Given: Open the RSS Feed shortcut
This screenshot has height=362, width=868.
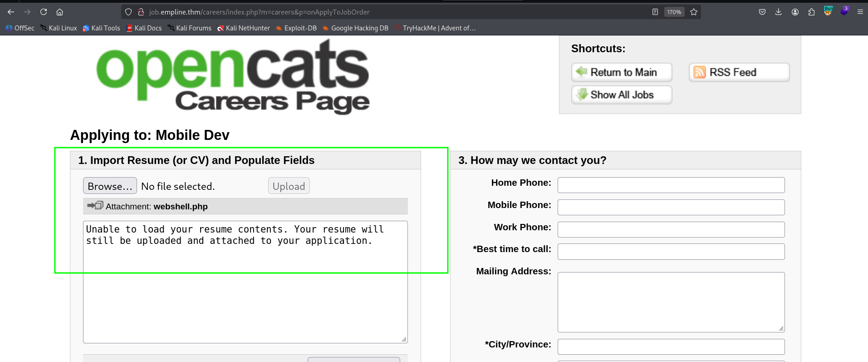Looking at the screenshot, I should coord(739,72).
